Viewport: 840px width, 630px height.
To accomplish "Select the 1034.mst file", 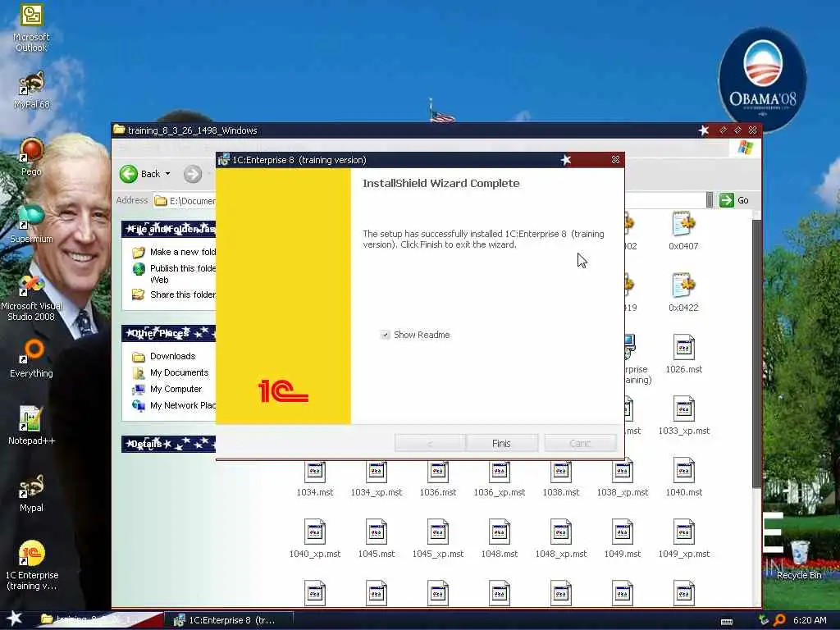I will coord(314,477).
